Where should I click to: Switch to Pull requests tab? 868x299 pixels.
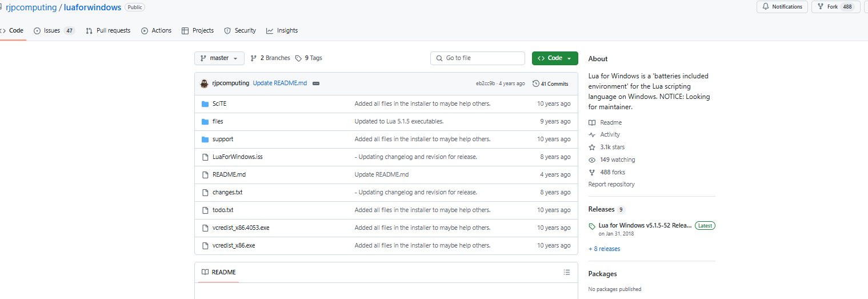[108, 31]
